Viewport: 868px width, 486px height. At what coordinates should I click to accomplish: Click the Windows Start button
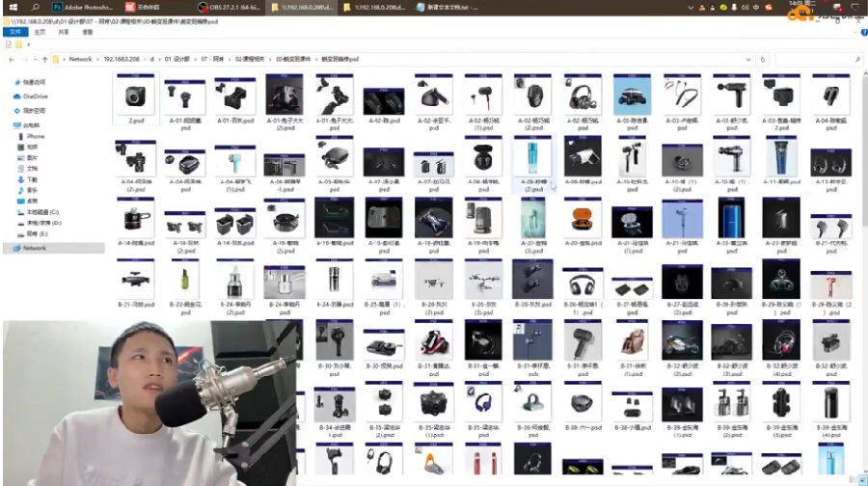click(14, 7)
